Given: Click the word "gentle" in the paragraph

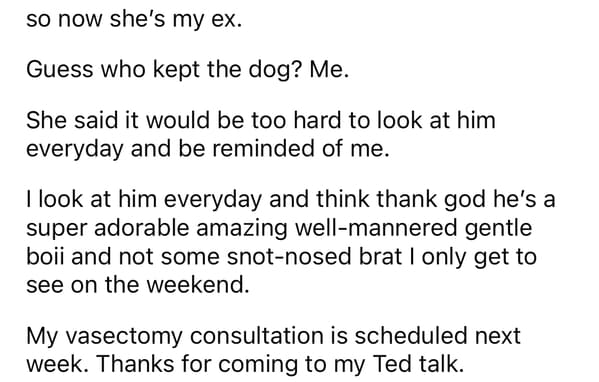Looking at the screenshot, I should [x=499, y=228].
